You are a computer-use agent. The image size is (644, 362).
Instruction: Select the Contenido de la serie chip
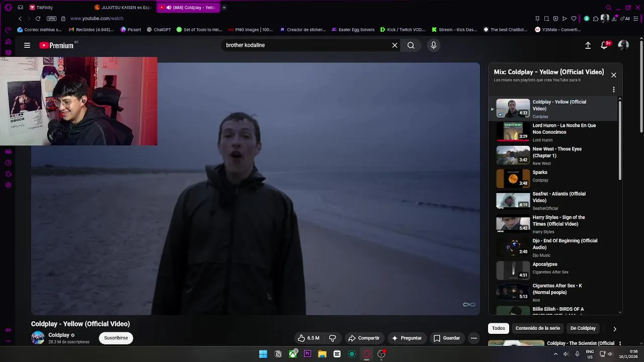coord(538,328)
